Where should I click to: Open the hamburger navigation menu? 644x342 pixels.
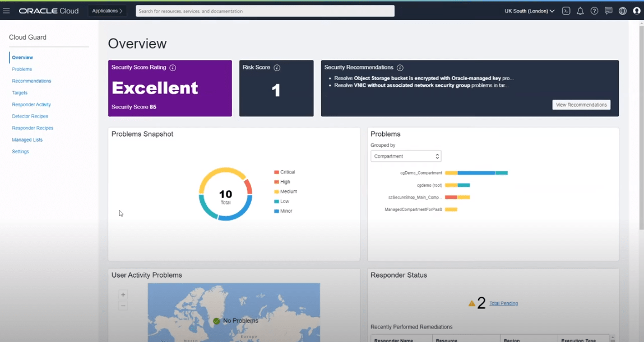6,11
